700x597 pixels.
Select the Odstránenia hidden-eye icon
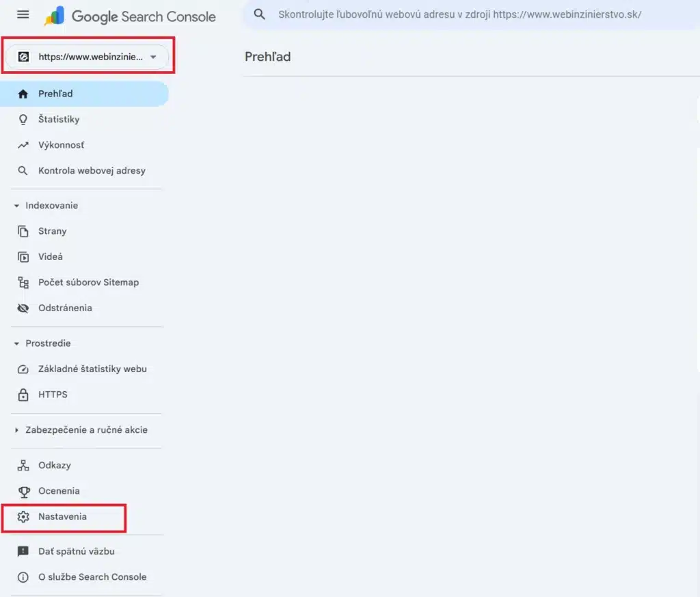click(x=23, y=308)
